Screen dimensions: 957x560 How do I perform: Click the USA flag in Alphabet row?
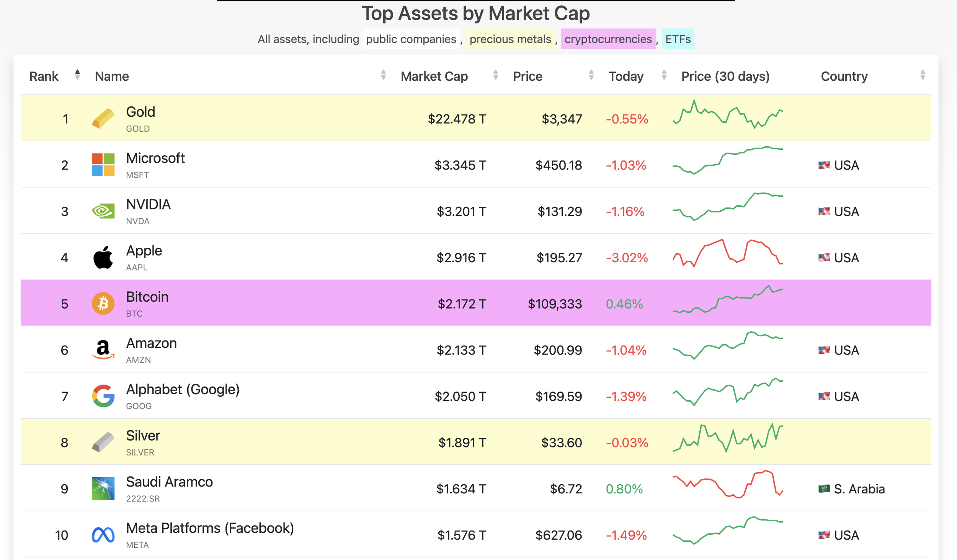(824, 396)
